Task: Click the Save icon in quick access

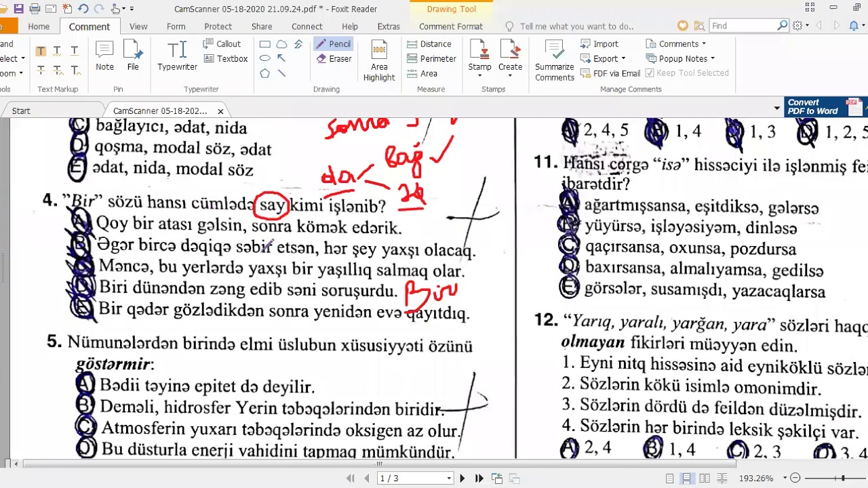Action: pyautogui.click(x=19, y=9)
